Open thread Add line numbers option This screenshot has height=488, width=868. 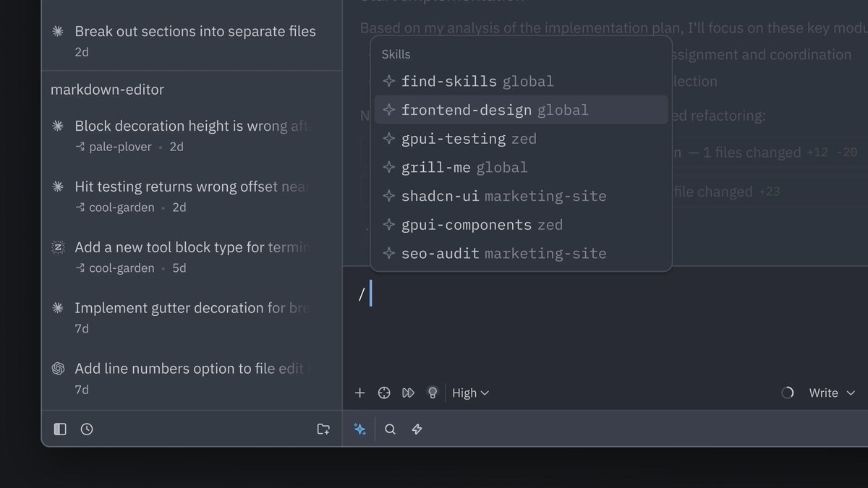click(x=192, y=379)
